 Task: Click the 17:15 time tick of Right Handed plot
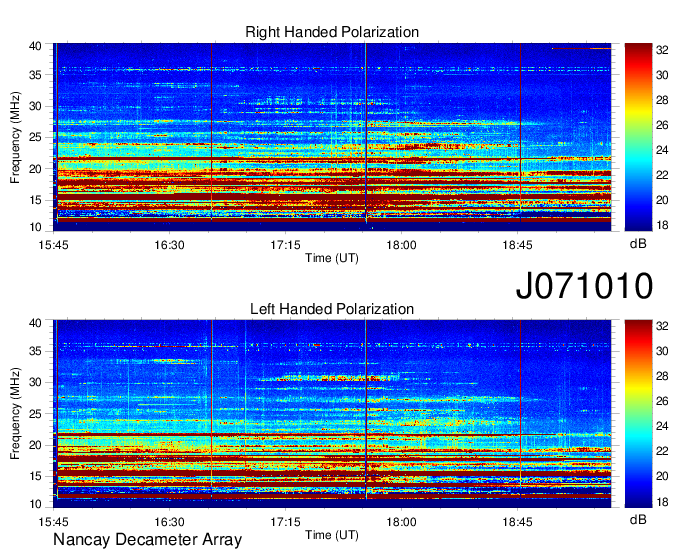pyautogui.click(x=285, y=245)
